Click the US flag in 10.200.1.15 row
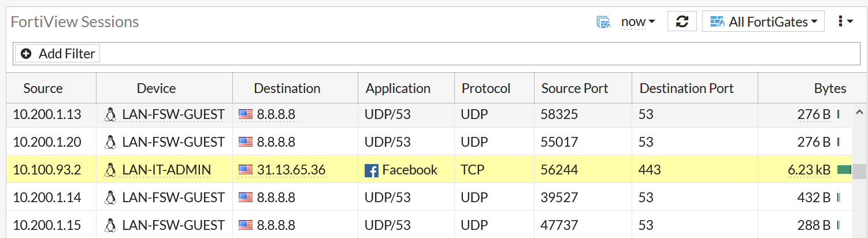868x238 pixels. (246, 225)
